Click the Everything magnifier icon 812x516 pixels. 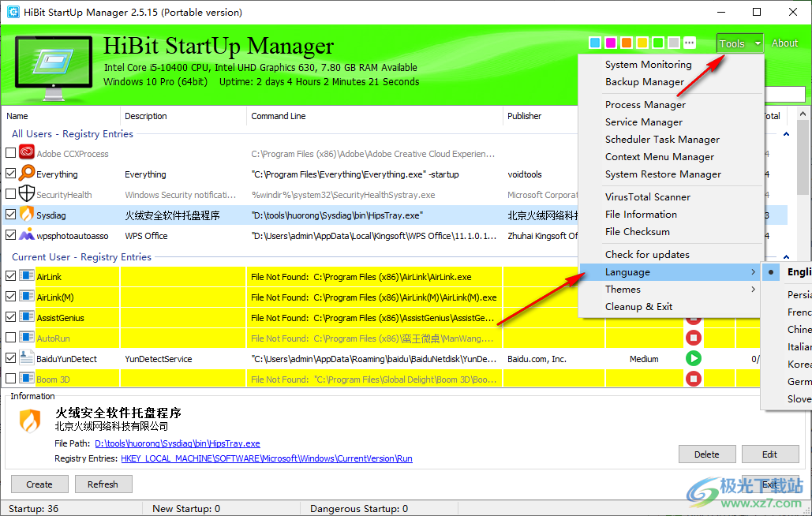(x=26, y=173)
